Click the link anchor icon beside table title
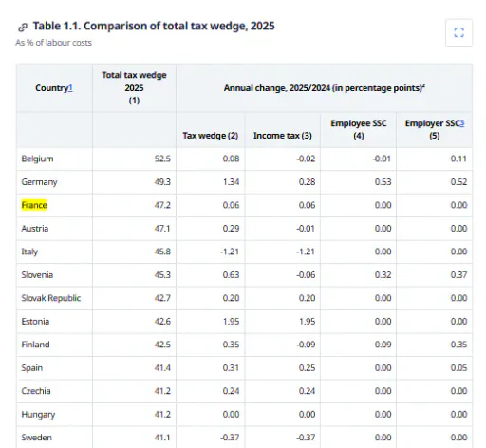Image resolution: width=486 pixels, height=448 pixels. click(x=23, y=28)
